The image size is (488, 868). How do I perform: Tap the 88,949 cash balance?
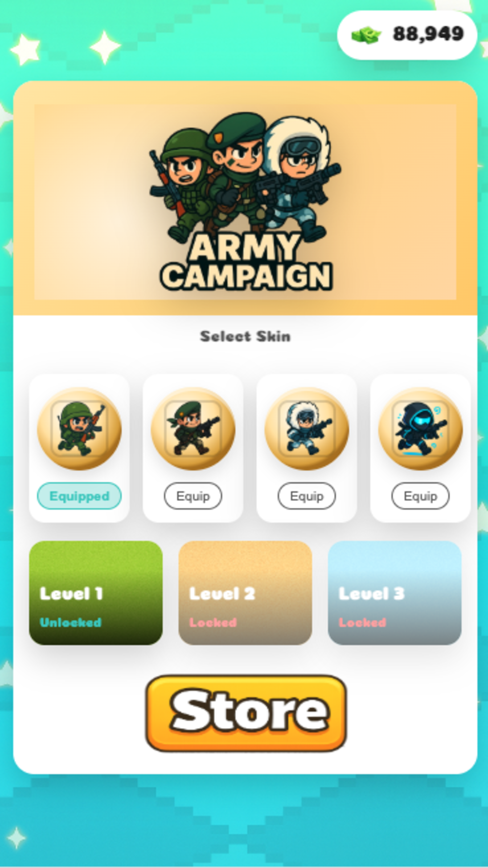428,34
